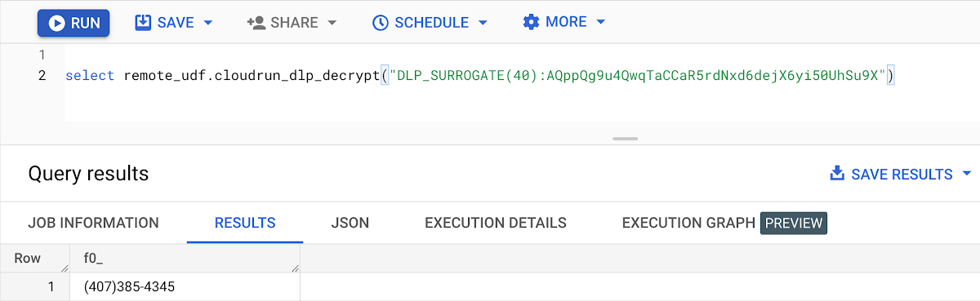Click the DLP_SURROGATE string literal
This screenshot has height=301, width=980.
637,77
